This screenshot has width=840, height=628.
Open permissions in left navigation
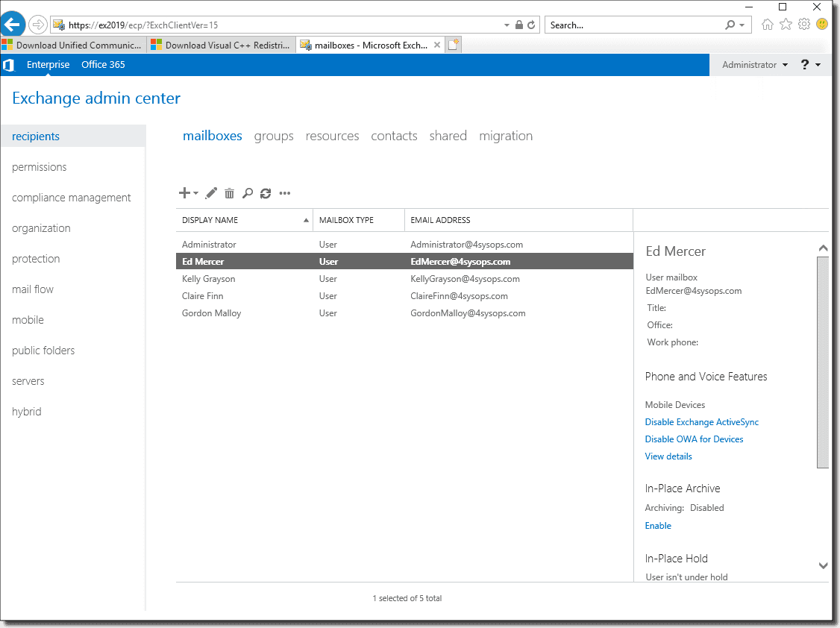tap(39, 167)
